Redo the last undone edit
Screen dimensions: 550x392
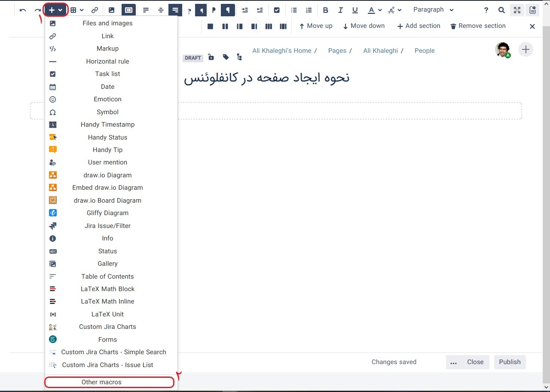click(x=38, y=10)
